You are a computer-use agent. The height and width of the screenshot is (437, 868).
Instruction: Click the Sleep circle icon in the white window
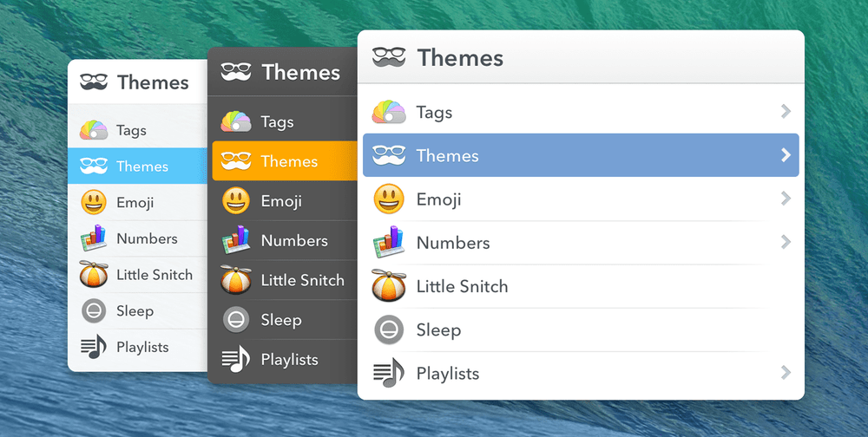(x=389, y=329)
